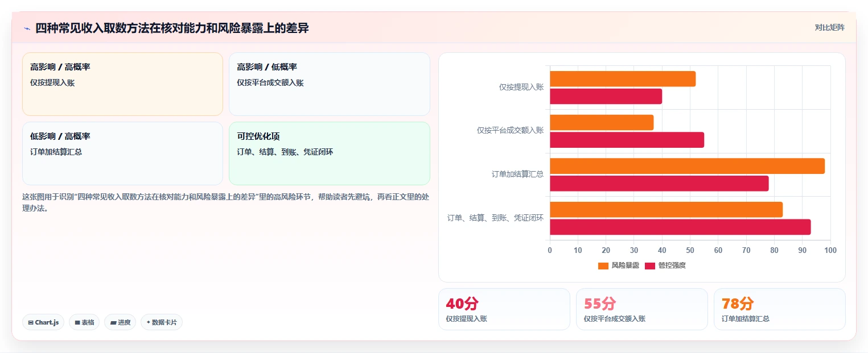Click the red 管控强度 bar for 订单加结算汇总

[659, 184]
